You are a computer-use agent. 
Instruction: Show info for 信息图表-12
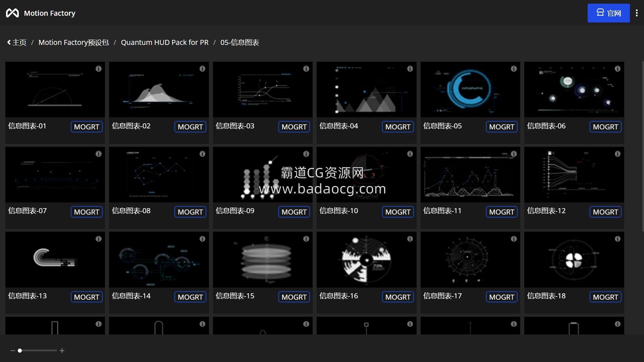coord(618,154)
